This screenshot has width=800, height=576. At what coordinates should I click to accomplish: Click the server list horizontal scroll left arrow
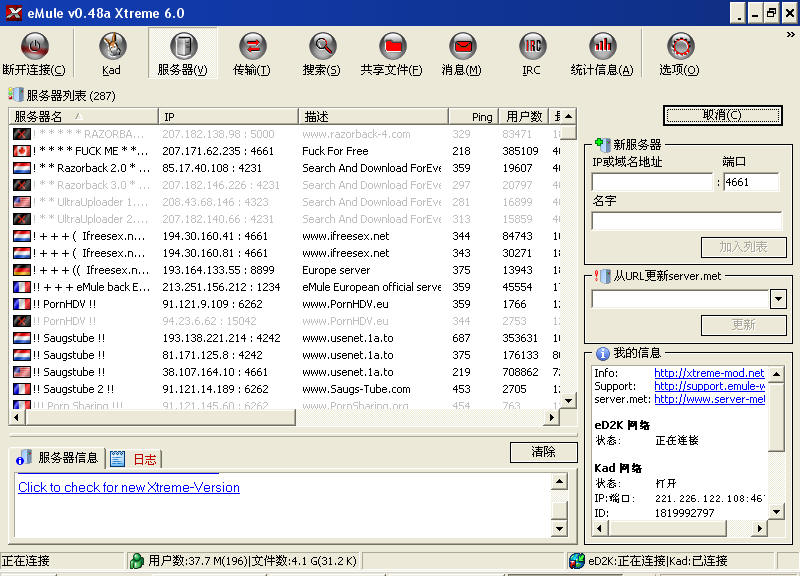[17, 417]
